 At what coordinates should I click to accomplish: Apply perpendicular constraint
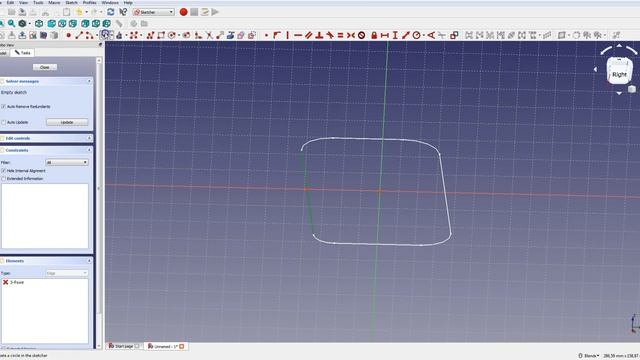[319, 36]
